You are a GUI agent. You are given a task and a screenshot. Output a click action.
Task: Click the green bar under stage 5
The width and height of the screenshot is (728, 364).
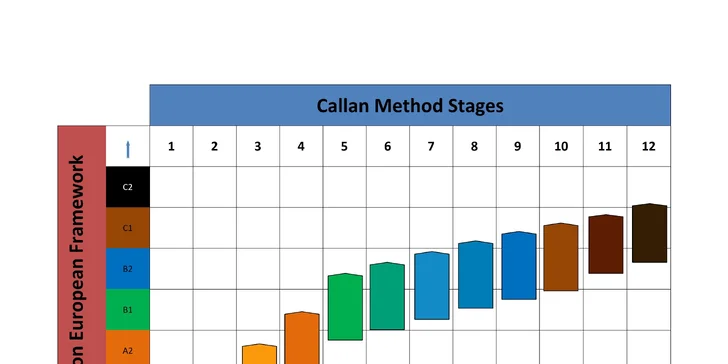345,307
